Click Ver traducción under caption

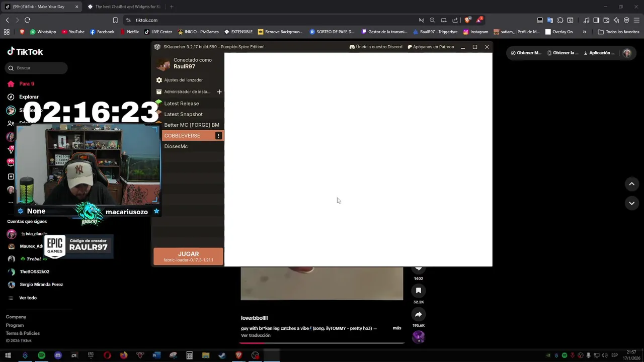[x=256, y=335]
